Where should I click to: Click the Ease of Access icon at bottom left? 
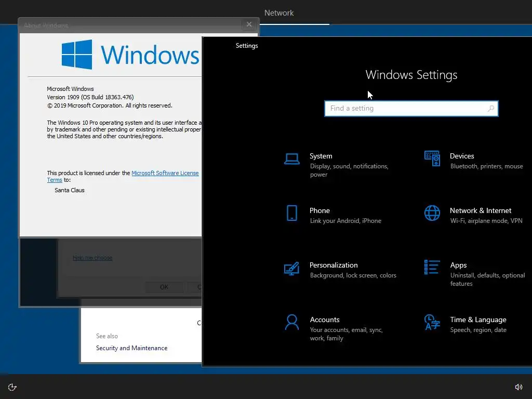pos(12,387)
